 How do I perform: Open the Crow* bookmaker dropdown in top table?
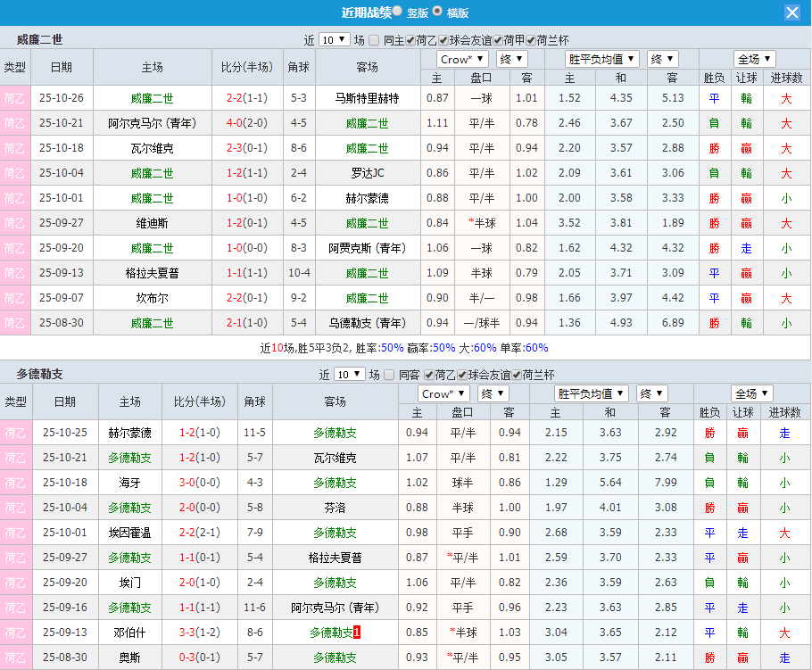[x=462, y=57]
